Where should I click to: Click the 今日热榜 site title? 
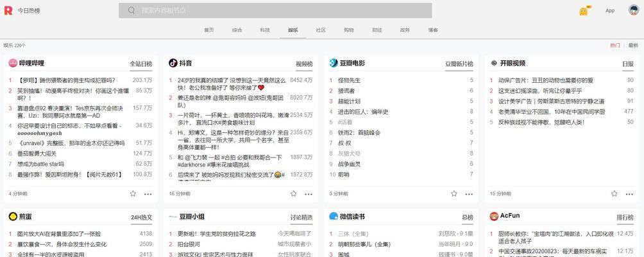29,11
